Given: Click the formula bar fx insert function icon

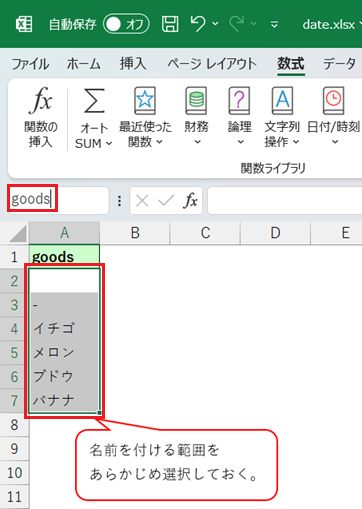Looking at the screenshot, I should [190, 201].
